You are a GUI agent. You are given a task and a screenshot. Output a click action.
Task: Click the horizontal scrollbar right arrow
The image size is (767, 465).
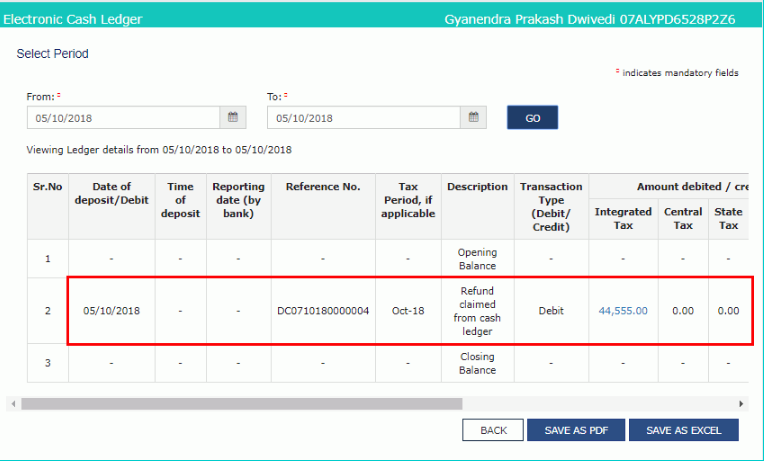[741, 404]
